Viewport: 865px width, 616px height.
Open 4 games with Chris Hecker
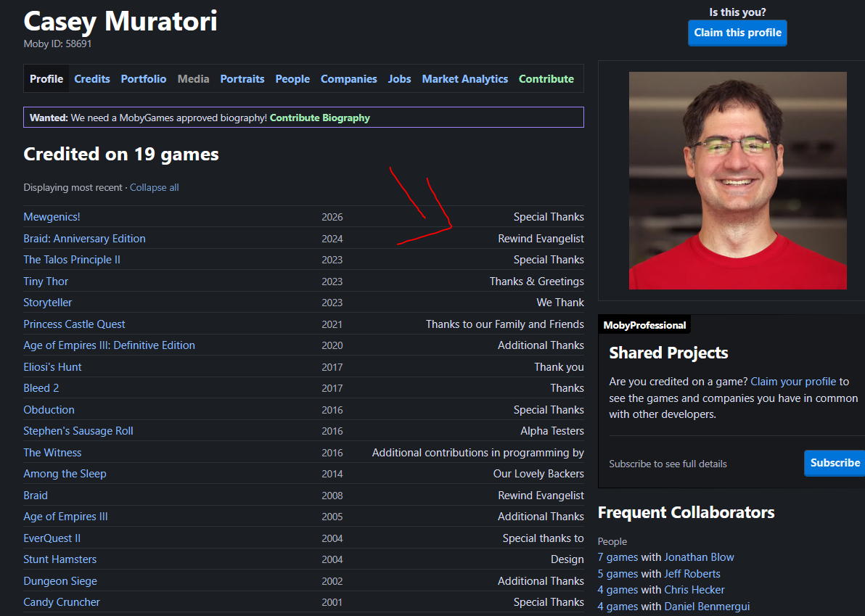pyautogui.click(x=618, y=590)
